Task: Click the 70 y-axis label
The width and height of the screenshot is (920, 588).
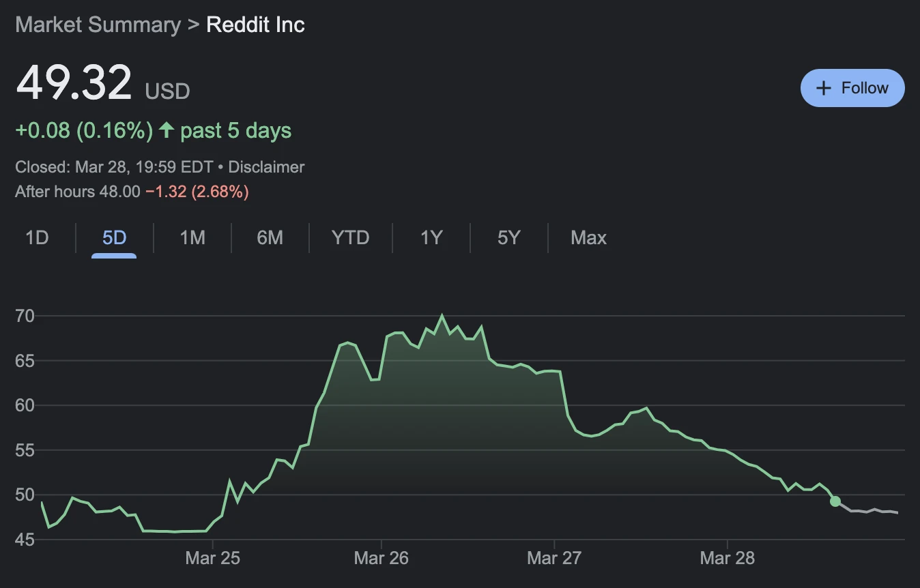Action: [x=25, y=316]
